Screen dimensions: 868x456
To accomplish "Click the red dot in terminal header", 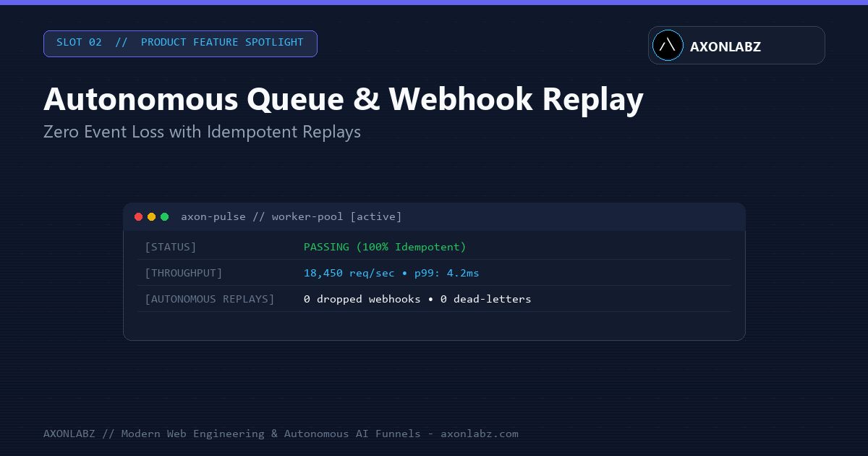I will (x=139, y=216).
